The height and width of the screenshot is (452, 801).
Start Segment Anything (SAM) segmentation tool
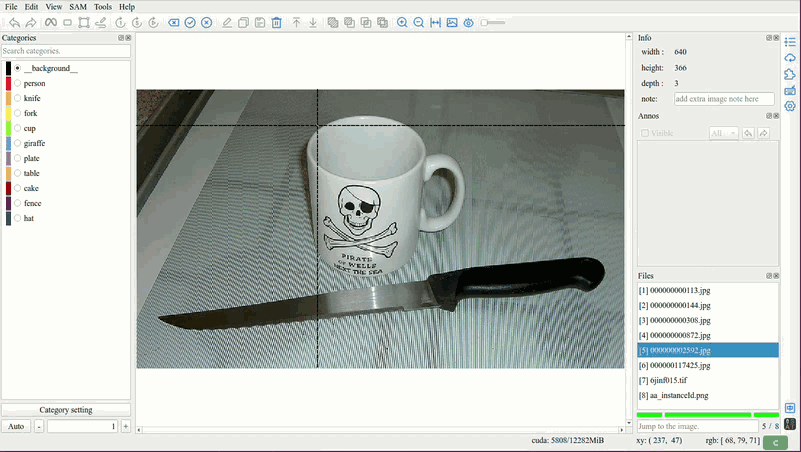pos(51,22)
